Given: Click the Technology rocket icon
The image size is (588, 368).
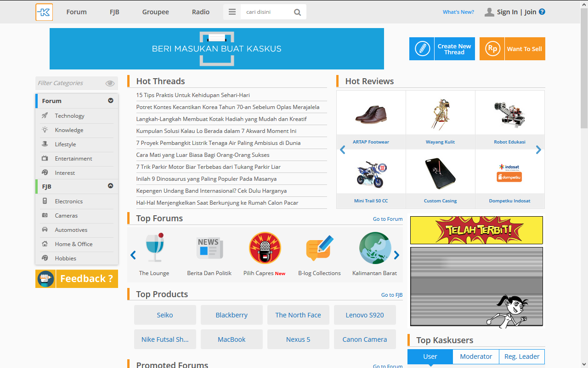Looking at the screenshot, I should 45,115.
